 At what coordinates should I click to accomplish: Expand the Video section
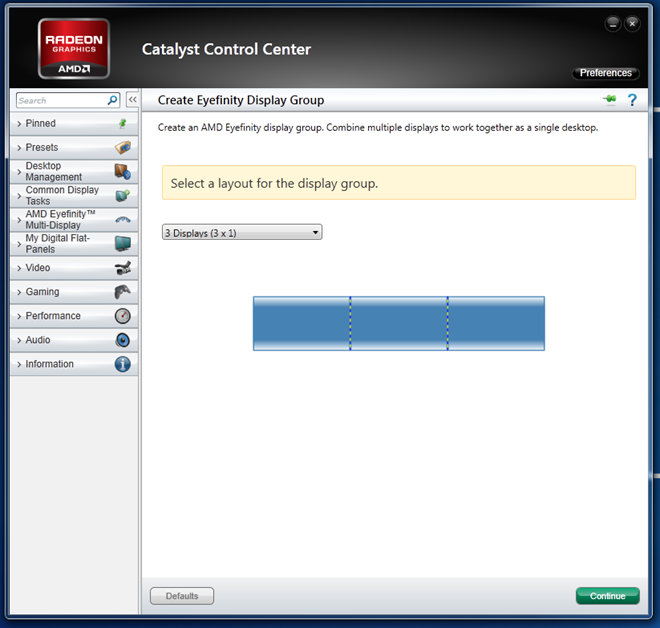tap(74, 268)
